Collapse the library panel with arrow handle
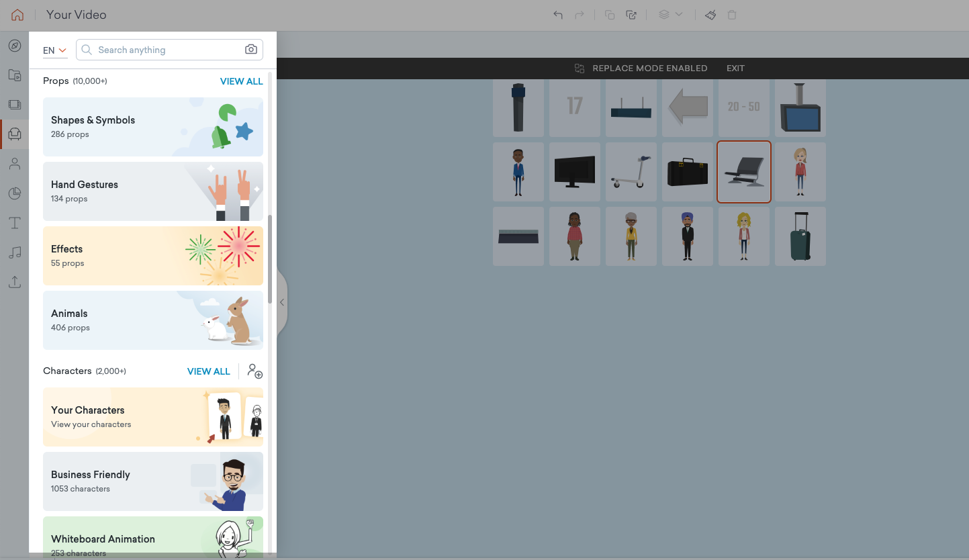Viewport: 969px width, 560px height. coord(282,303)
